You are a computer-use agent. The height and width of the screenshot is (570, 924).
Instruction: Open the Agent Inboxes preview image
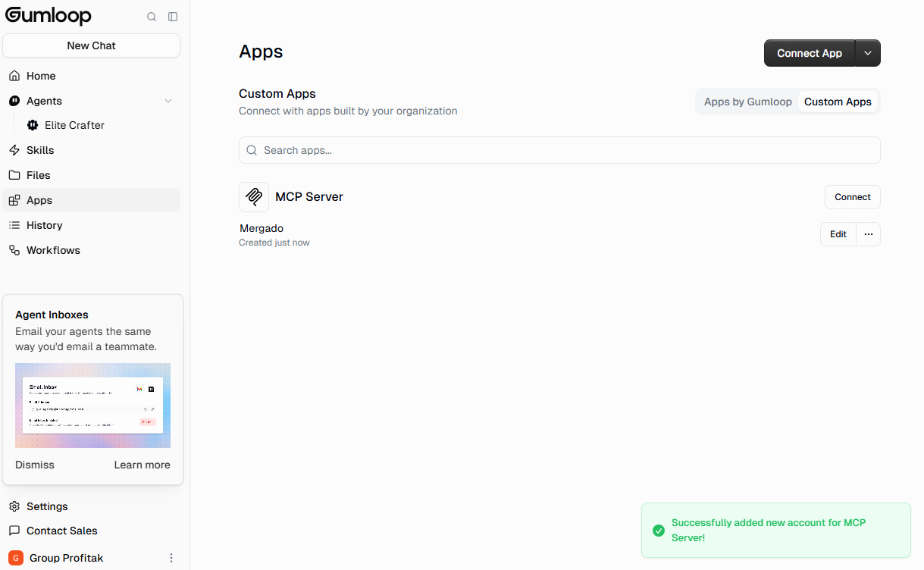coord(92,406)
